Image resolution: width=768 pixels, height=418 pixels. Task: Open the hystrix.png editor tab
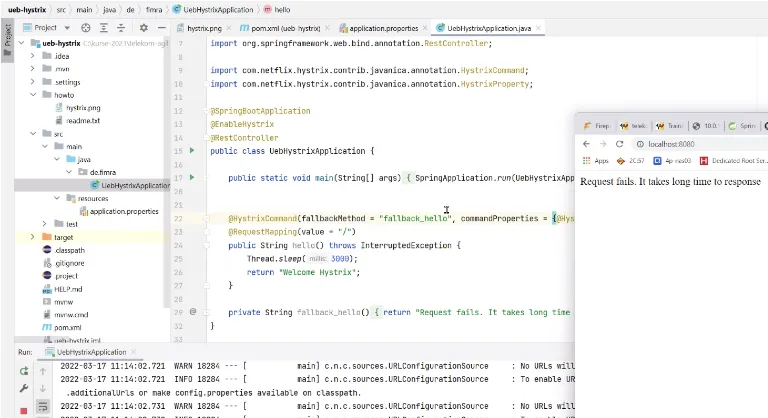point(204,28)
